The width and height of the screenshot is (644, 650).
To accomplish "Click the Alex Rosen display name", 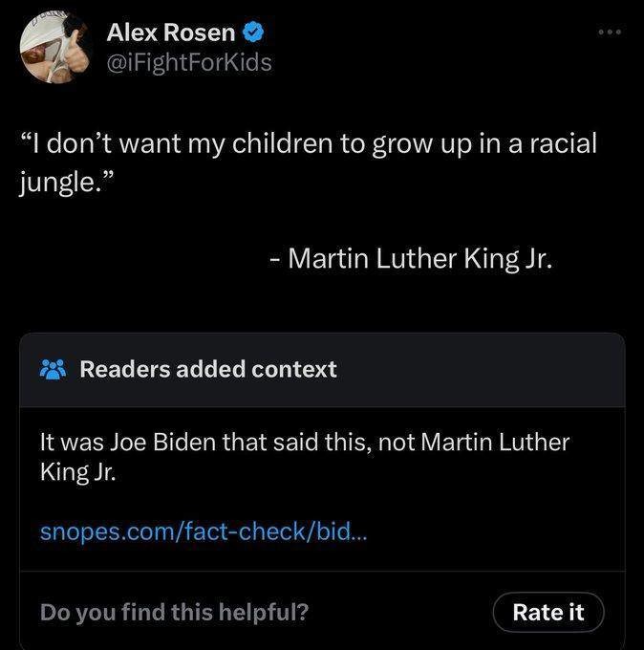I will (170, 32).
